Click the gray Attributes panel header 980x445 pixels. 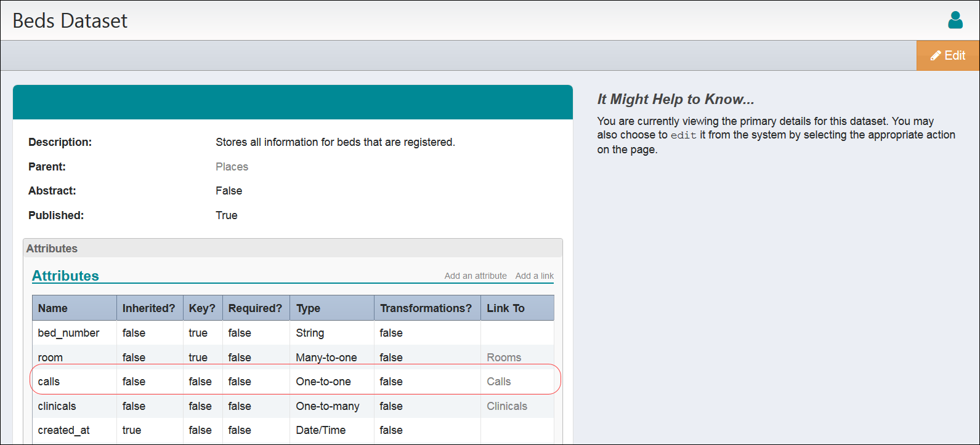coord(52,249)
